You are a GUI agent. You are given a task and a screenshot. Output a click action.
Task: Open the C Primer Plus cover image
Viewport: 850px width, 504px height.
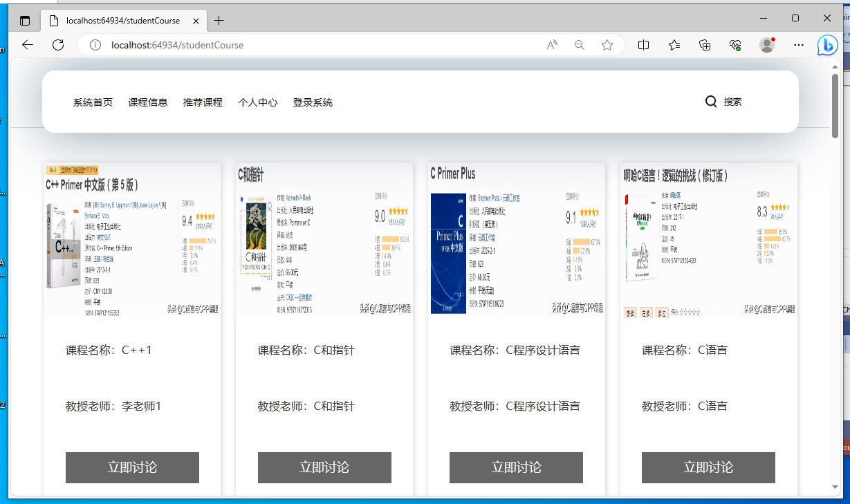pos(517,240)
